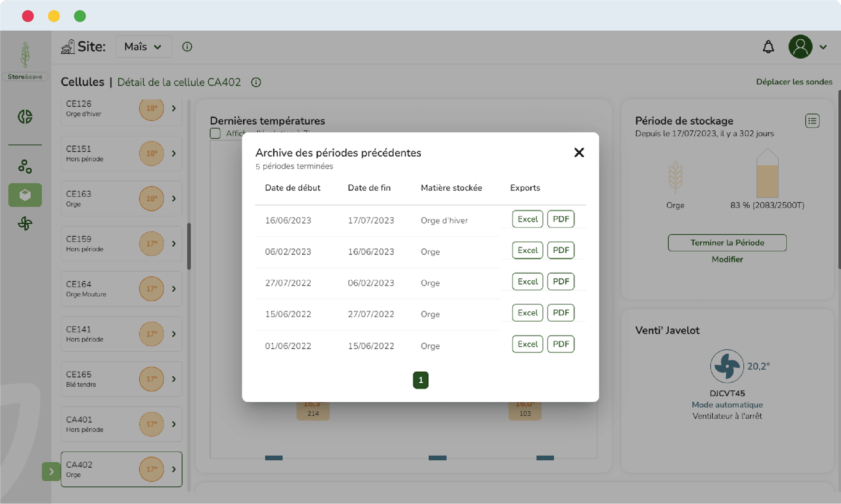Expand the sidebar with green arrow button

51,472
